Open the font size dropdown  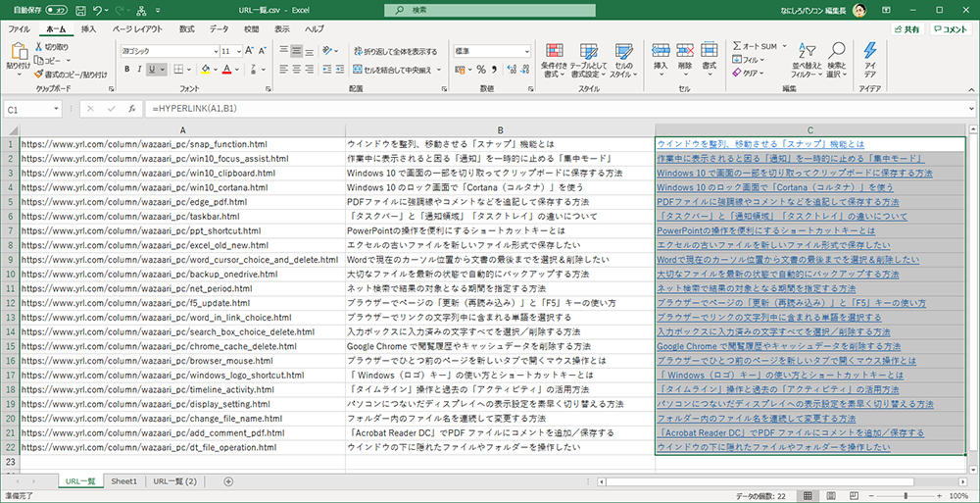(x=238, y=51)
